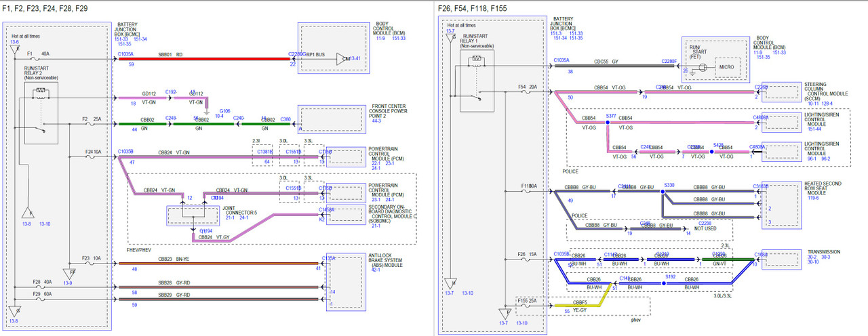Viewport: 868px width, 336px height.
Task: Open the 13-41 link next to CM
Action: point(355,59)
